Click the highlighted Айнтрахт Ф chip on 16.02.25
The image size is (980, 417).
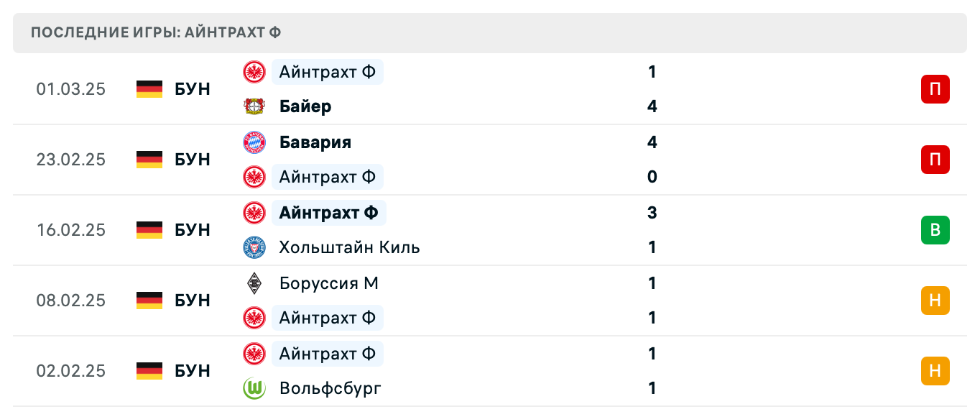[329, 213]
